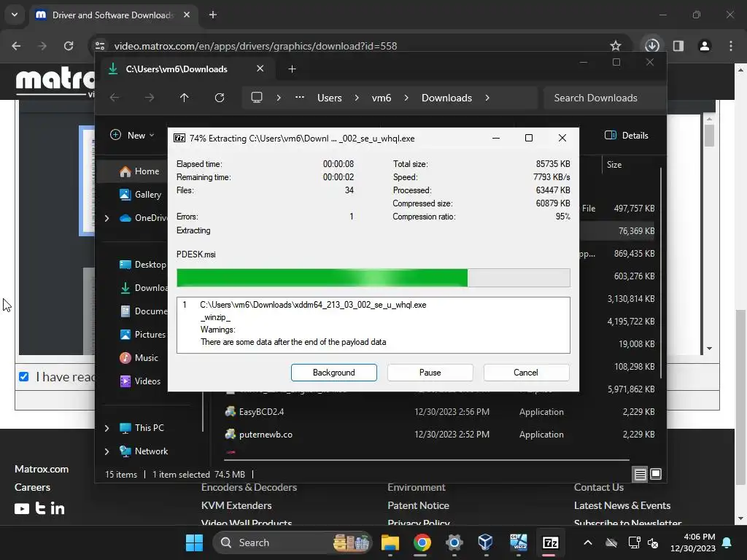
Task: Close the Downloads Explorer tab
Action: coord(260,69)
